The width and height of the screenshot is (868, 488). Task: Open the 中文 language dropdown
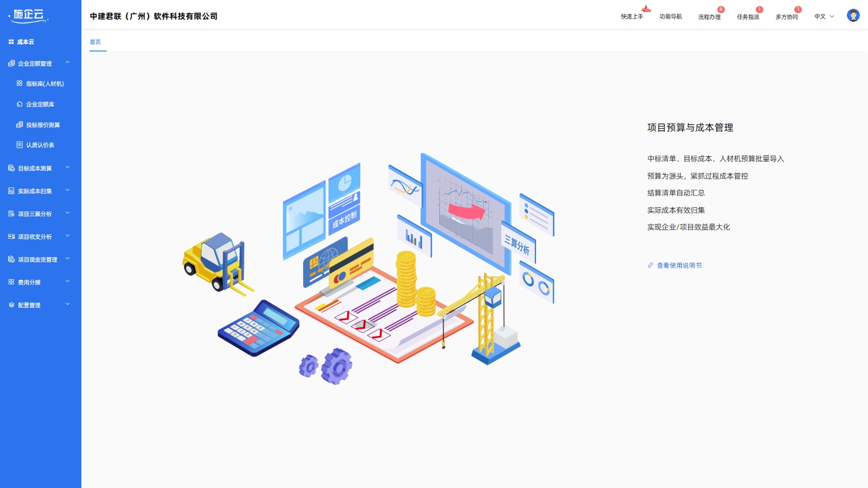[x=824, y=17]
